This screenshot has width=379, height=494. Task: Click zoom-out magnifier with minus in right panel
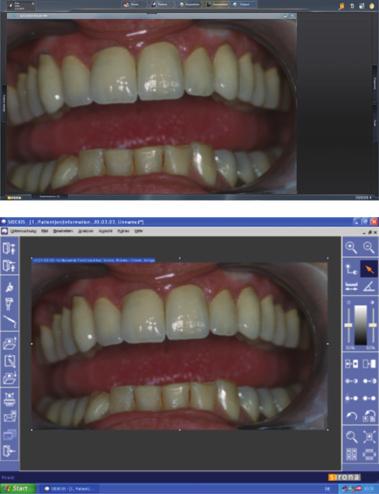click(x=369, y=247)
